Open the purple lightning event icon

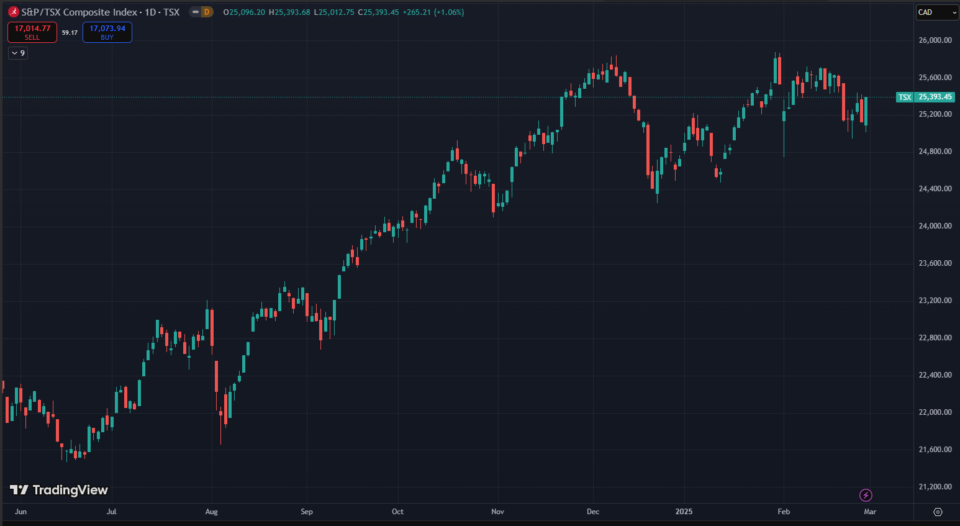[x=866, y=495]
